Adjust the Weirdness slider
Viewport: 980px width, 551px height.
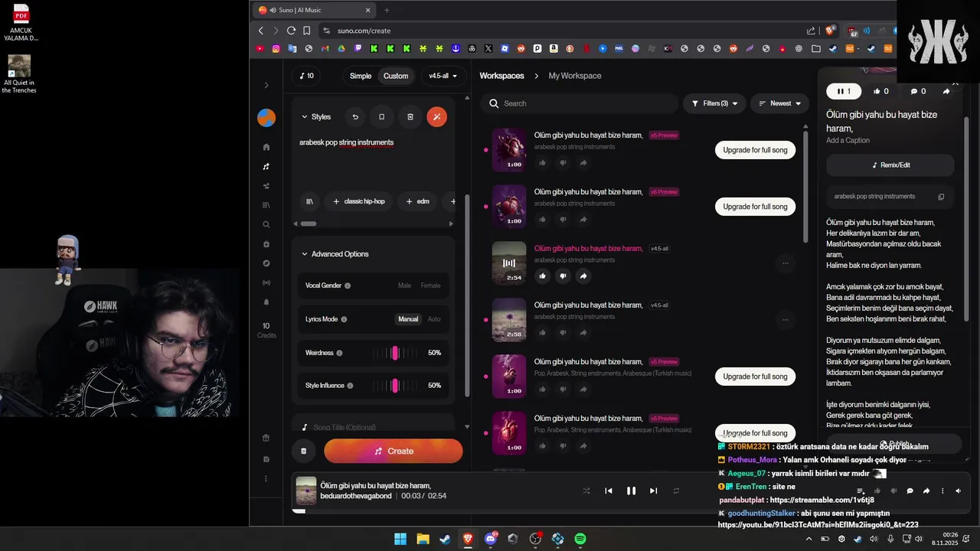tap(395, 353)
